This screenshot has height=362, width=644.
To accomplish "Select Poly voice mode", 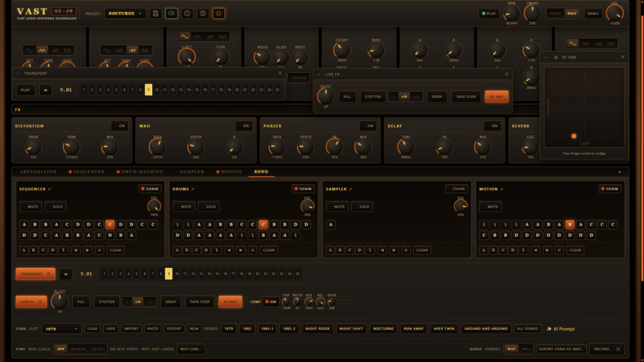I will click(572, 14).
